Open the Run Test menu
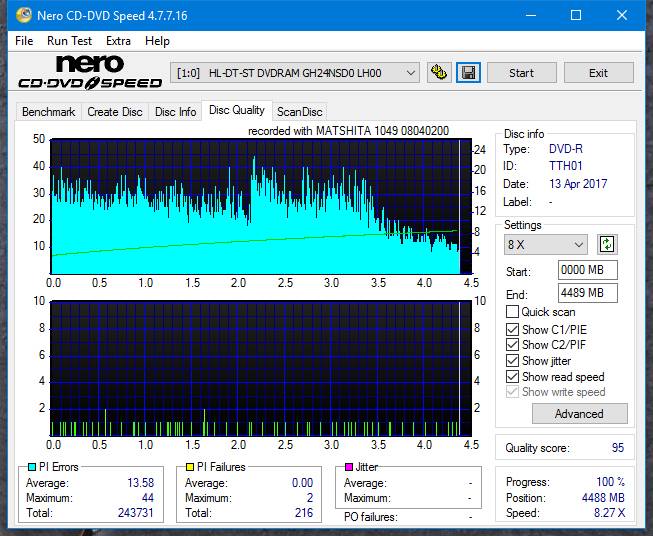653x536 pixels. coord(69,41)
